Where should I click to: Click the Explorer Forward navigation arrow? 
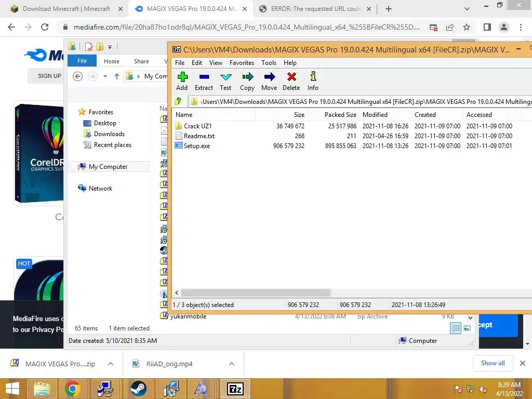point(92,76)
